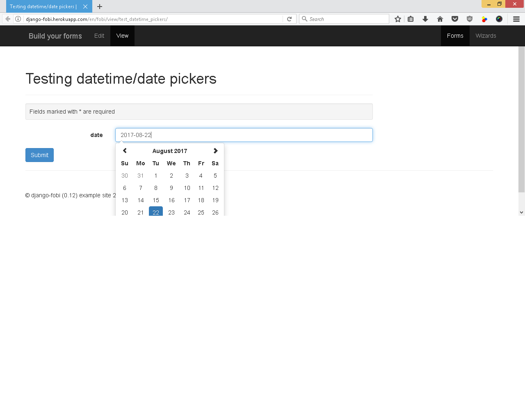Click the Su weekday header
525x420 pixels.
pyautogui.click(x=125, y=163)
